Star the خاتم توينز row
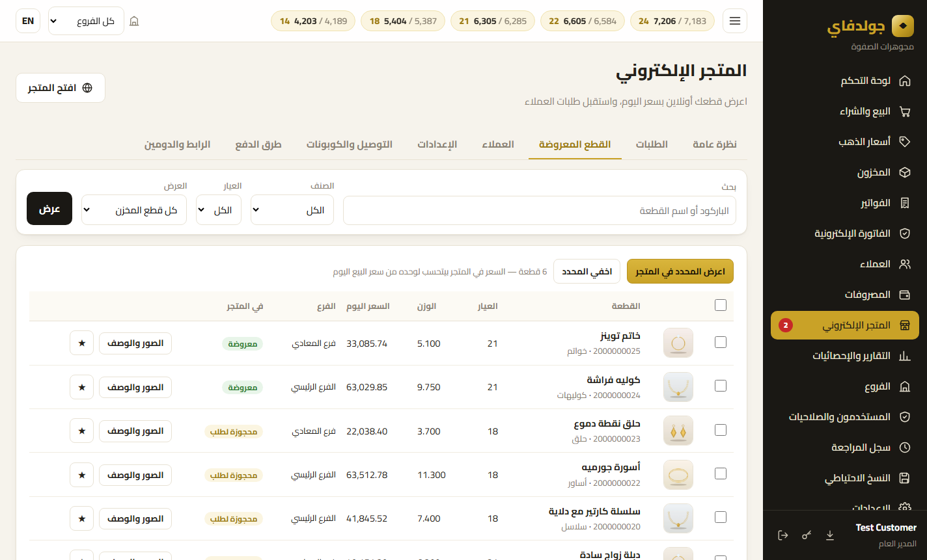The height and width of the screenshot is (560, 927). (81, 343)
